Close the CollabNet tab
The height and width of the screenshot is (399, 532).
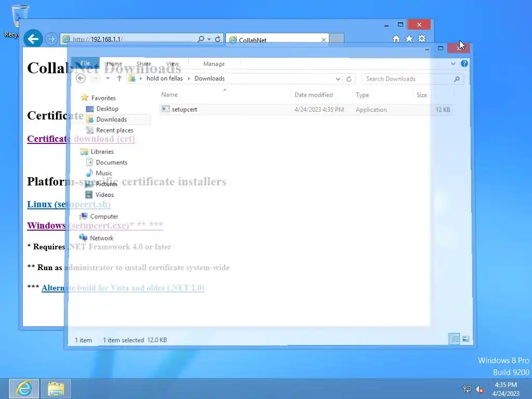tap(323, 40)
